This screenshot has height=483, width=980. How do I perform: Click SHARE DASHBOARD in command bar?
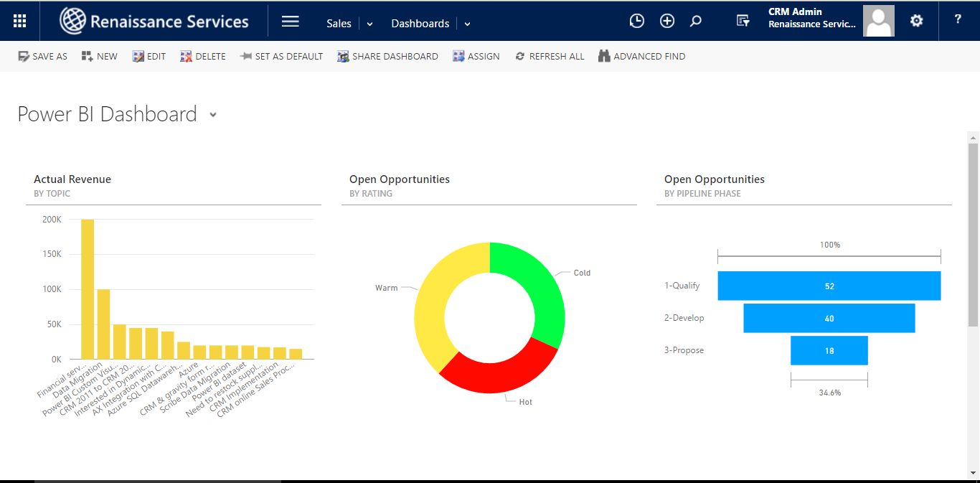point(387,56)
